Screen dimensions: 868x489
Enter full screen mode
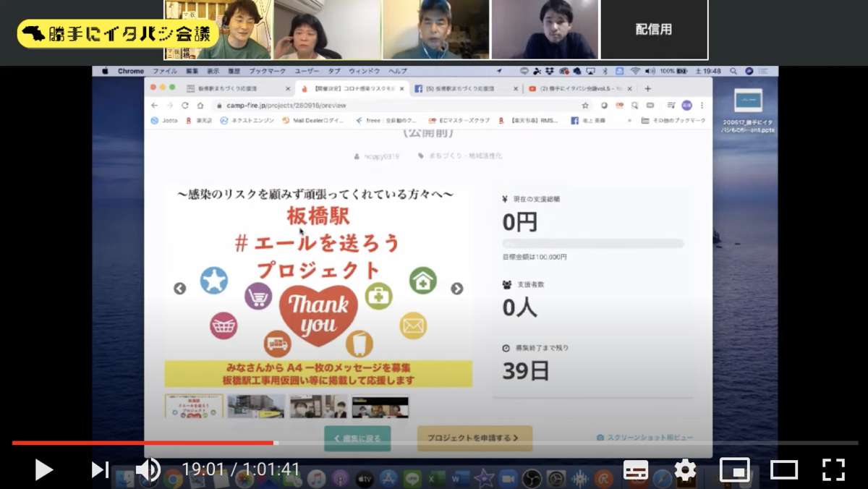[x=833, y=470]
